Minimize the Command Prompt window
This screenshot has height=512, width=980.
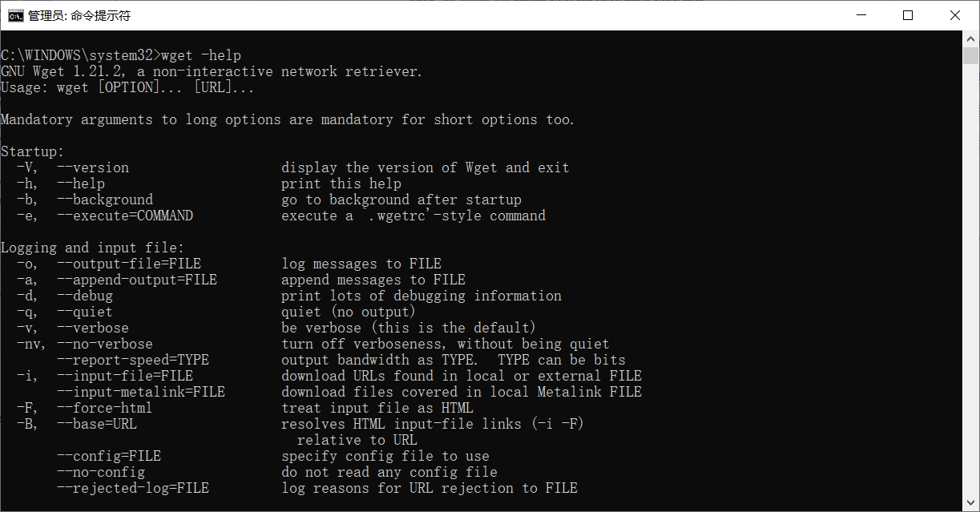click(861, 14)
